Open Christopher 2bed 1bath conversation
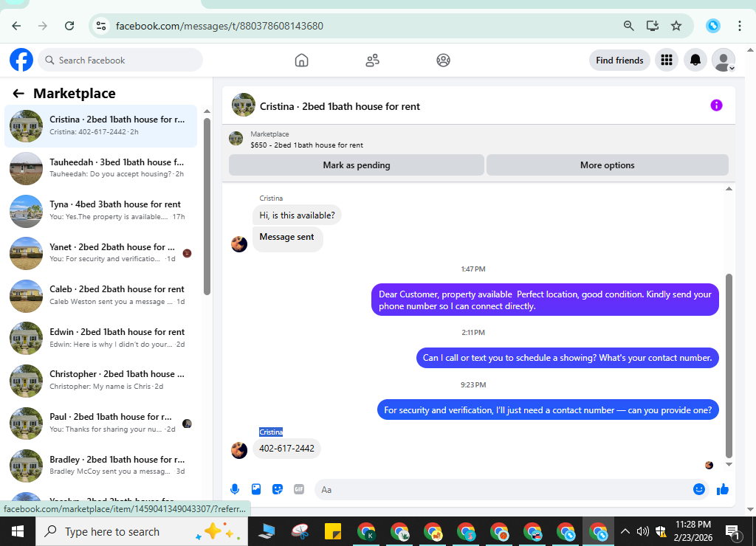 point(100,380)
